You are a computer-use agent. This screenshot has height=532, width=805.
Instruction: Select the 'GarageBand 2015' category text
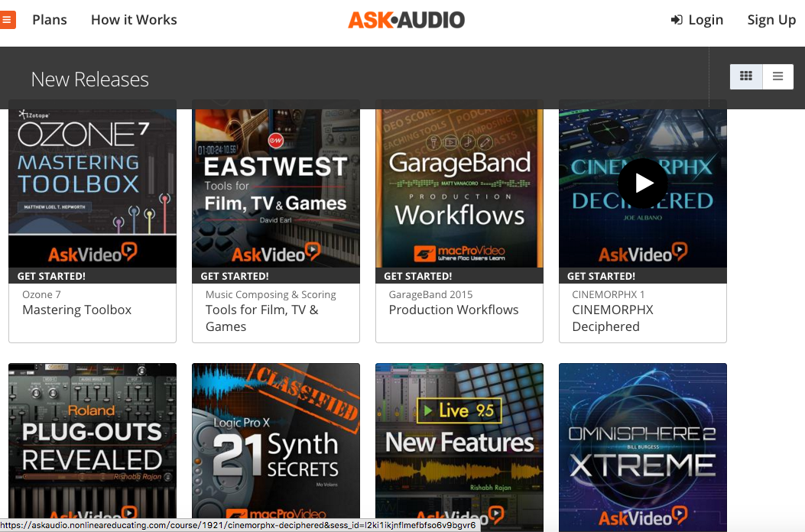click(430, 295)
